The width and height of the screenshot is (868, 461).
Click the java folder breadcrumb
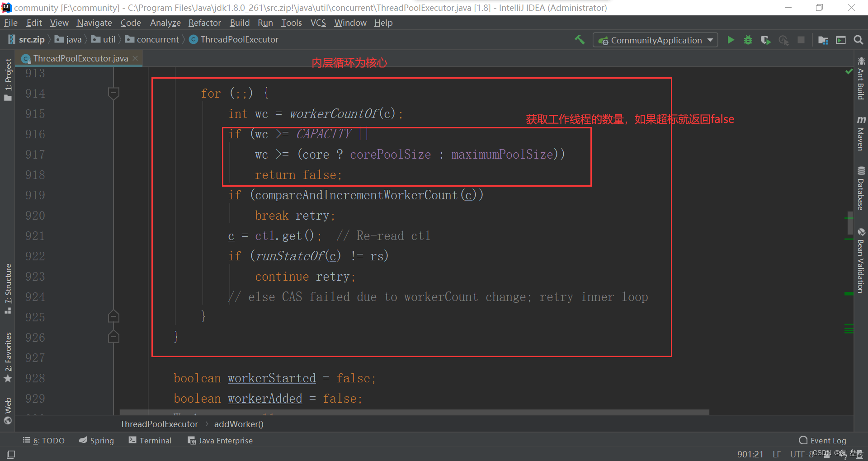click(68, 40)
